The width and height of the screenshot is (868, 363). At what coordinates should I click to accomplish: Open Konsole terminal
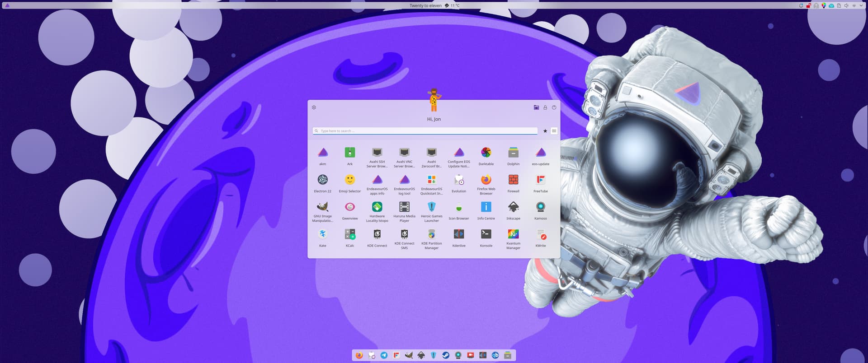pyautogui.click(x=486, y=237)
